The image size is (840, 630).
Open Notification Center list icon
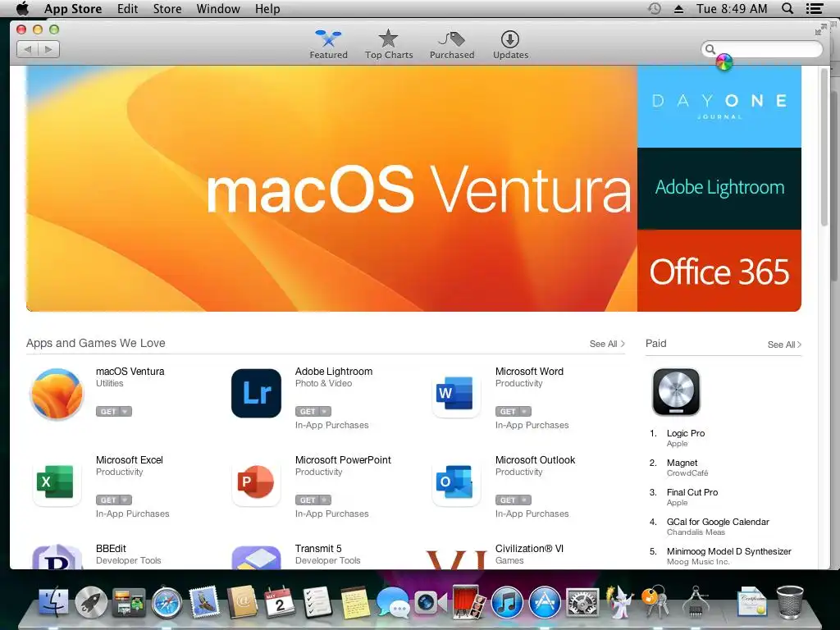point(815,8)
